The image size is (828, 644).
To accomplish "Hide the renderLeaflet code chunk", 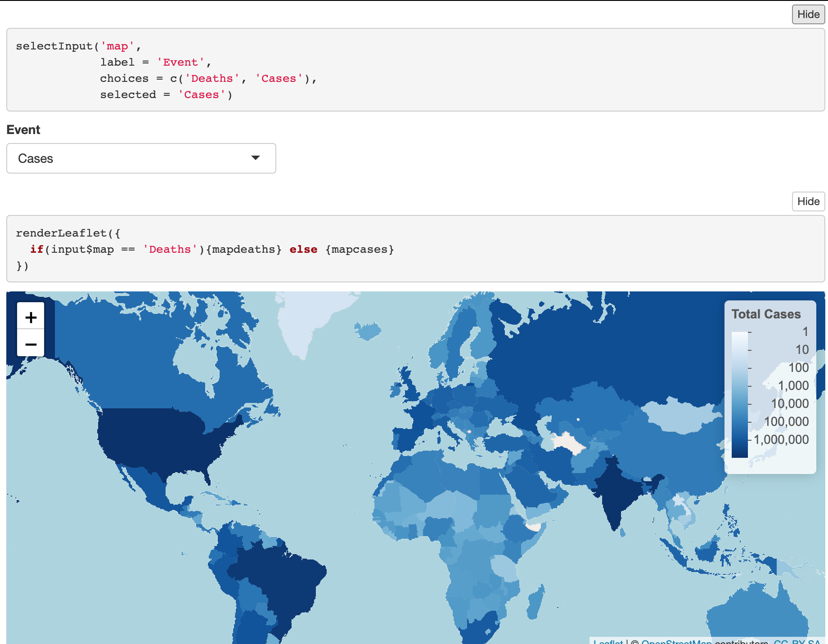I will 808,201.
